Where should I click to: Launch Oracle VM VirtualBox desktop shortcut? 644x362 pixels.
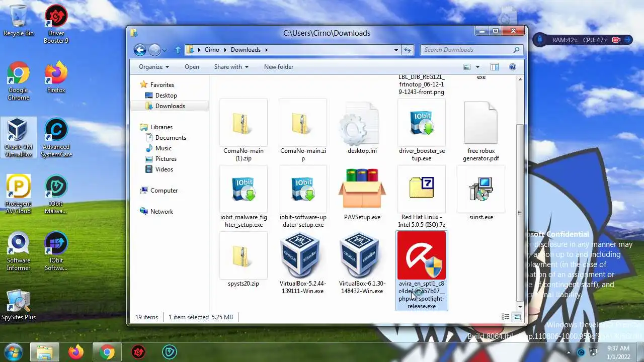(x=18, y=138)
